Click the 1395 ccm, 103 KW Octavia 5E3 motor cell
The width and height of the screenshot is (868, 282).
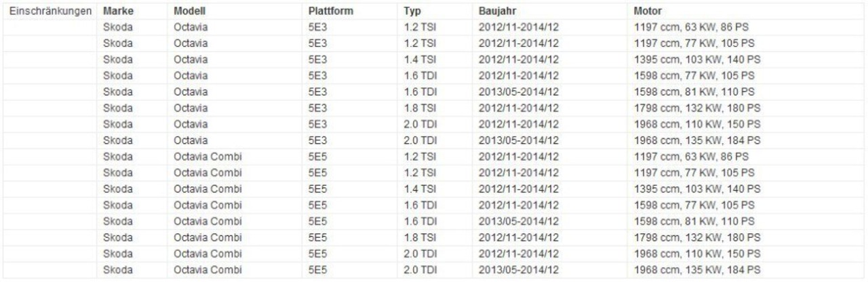pyautogui.click(x=695, y=60)
